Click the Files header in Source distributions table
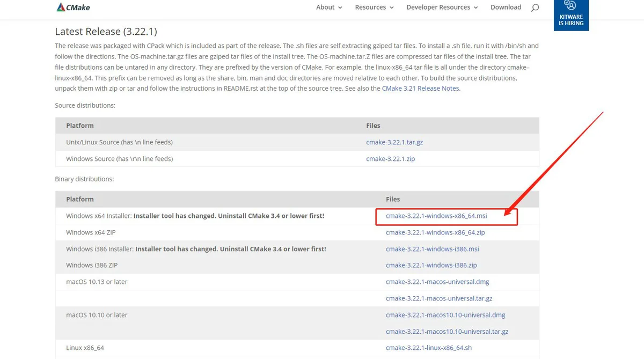 click(x=373, y=126)
